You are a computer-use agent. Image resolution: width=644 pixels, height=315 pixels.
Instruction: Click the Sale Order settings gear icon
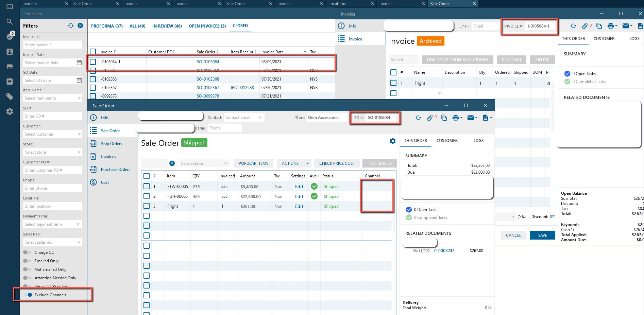392,141
